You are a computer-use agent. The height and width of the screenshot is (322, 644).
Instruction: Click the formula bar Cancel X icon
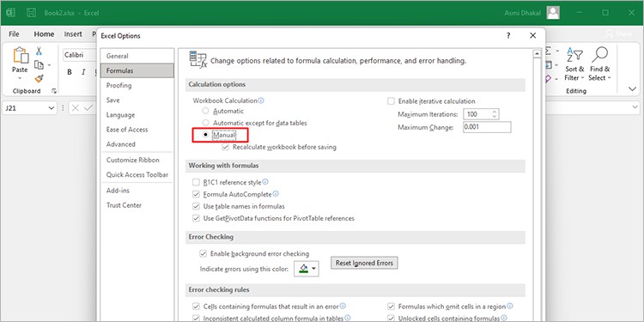(x=76, y=108)
